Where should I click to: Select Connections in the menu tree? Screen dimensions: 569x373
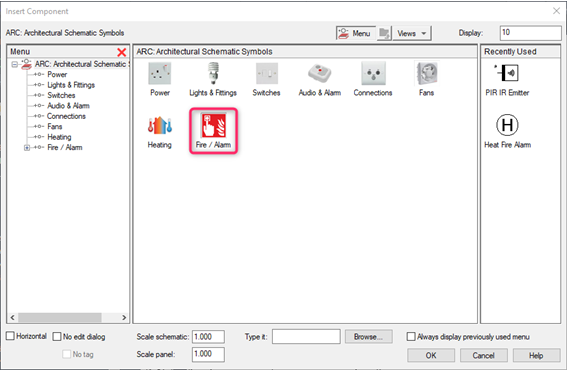tap(66, 116)
